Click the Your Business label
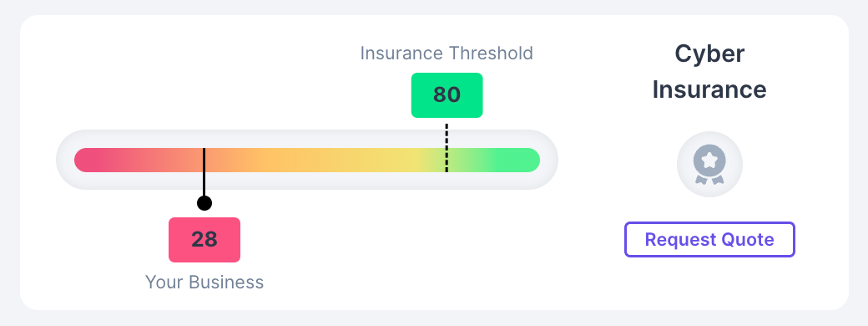This screenshot has height=326, width=868. click(204, 283)
